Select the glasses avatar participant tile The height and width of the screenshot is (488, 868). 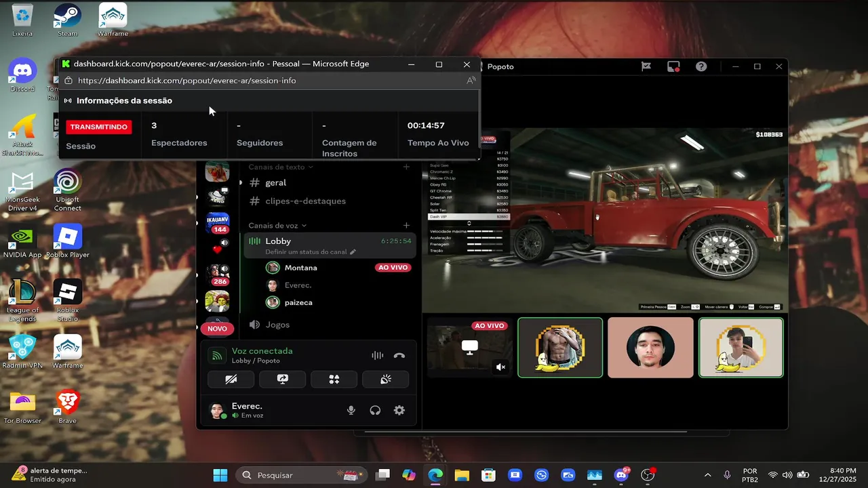coord(650,348)
